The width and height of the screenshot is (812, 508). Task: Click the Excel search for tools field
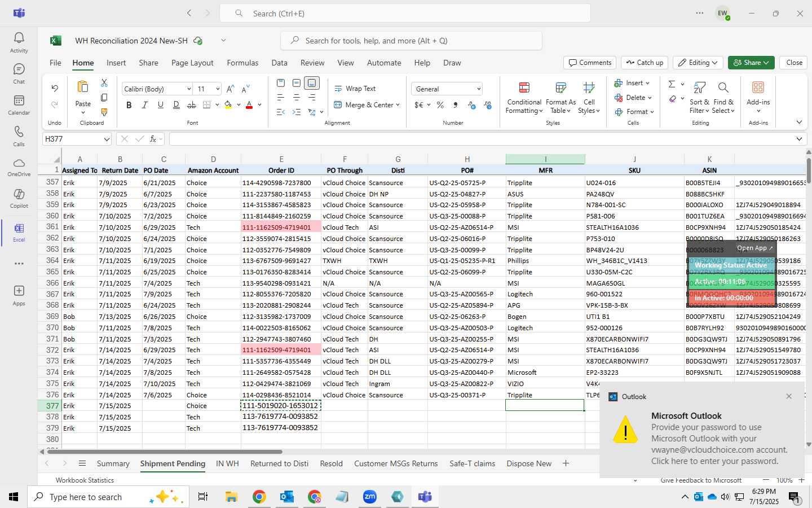pyautogui.click(x=411, y=41)
